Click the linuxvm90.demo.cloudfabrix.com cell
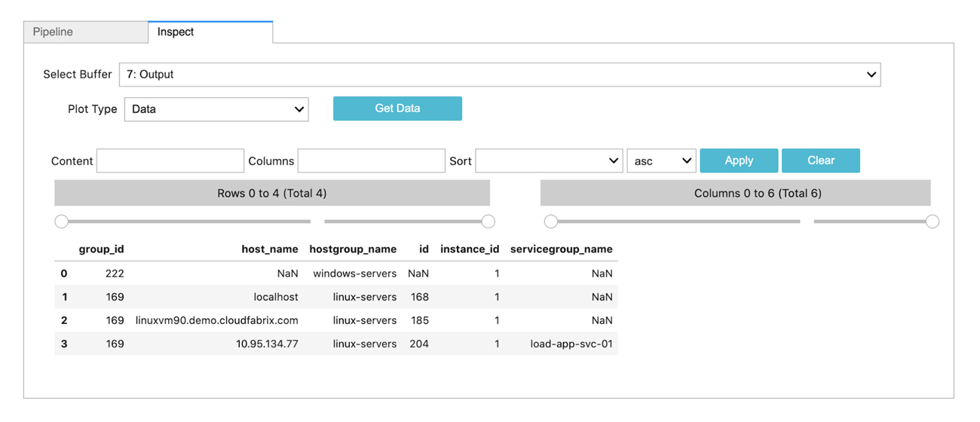Screen dimensions: 980x422 point(217,320)
